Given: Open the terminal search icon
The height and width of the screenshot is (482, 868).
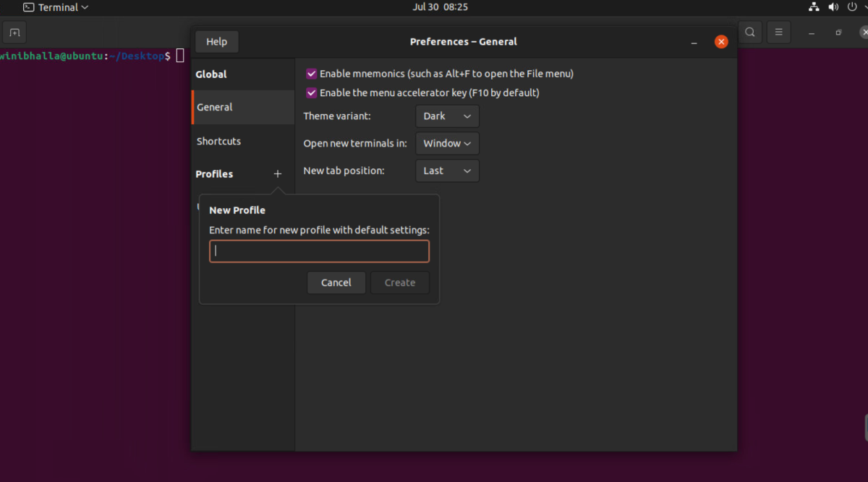Looking at the screenshot, I should coord(750,33).
